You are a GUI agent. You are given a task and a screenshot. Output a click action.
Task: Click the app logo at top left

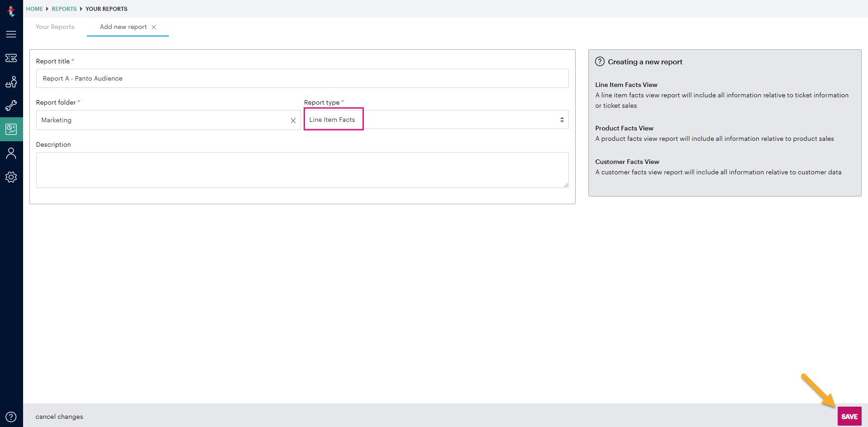[x=11, y=12]
